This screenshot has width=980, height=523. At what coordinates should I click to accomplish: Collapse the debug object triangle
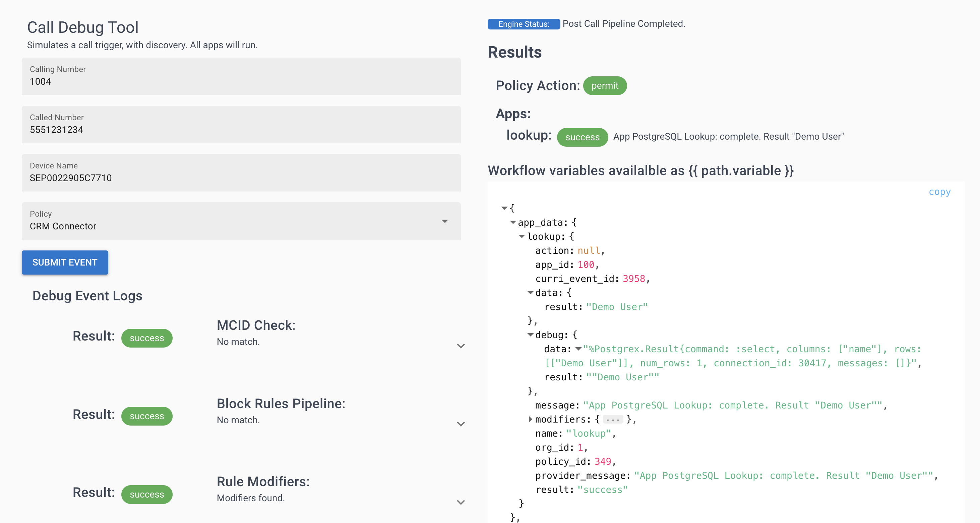coord(530,335)
